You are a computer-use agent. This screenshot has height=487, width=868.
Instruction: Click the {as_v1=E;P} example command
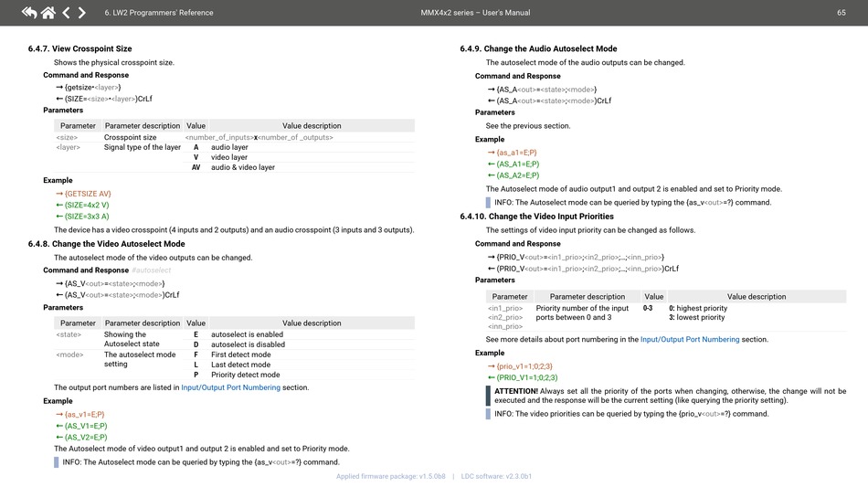(x=84, y=414)
